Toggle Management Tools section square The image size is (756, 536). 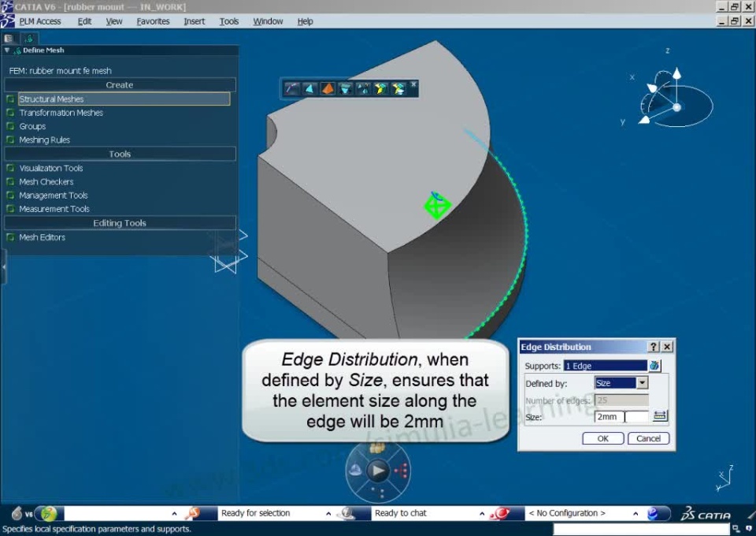click(10, 195)
